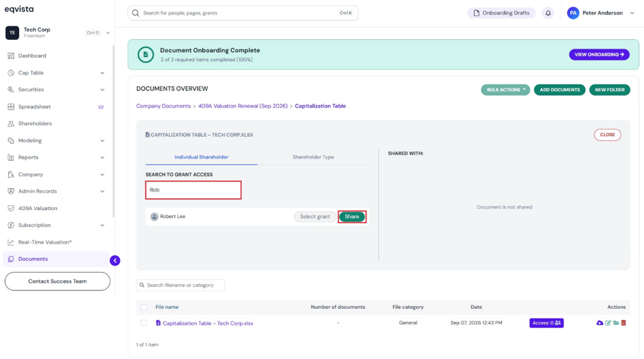644x359 pixels.
Task: Open the Company Documents breadcrumb link
Action: [163, 106]
